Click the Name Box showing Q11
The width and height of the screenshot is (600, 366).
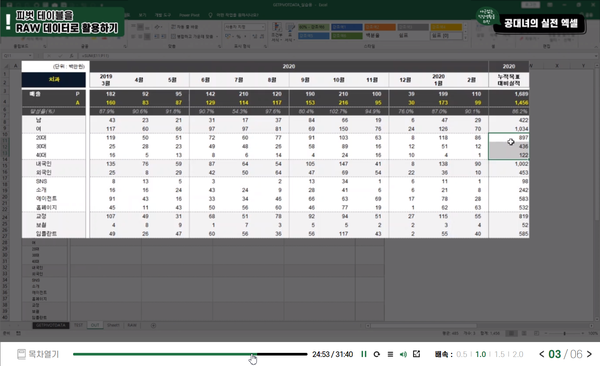tap(18, 56)
